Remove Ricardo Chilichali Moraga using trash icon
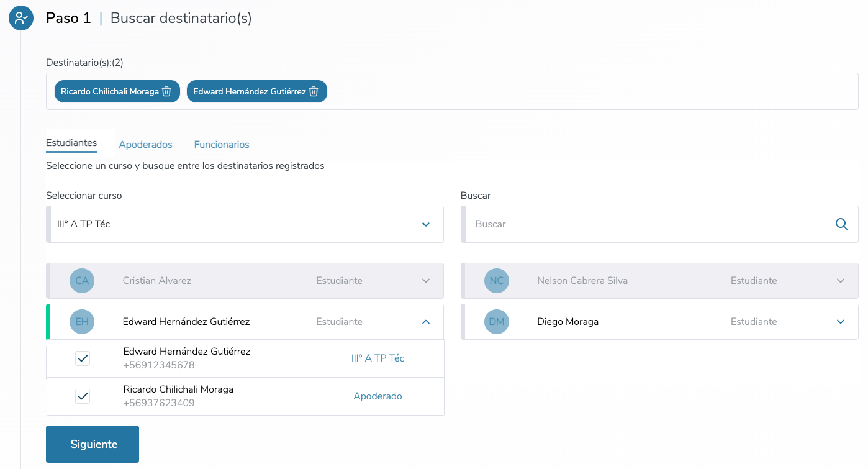868x469 pixels. (x=166, y=91)
